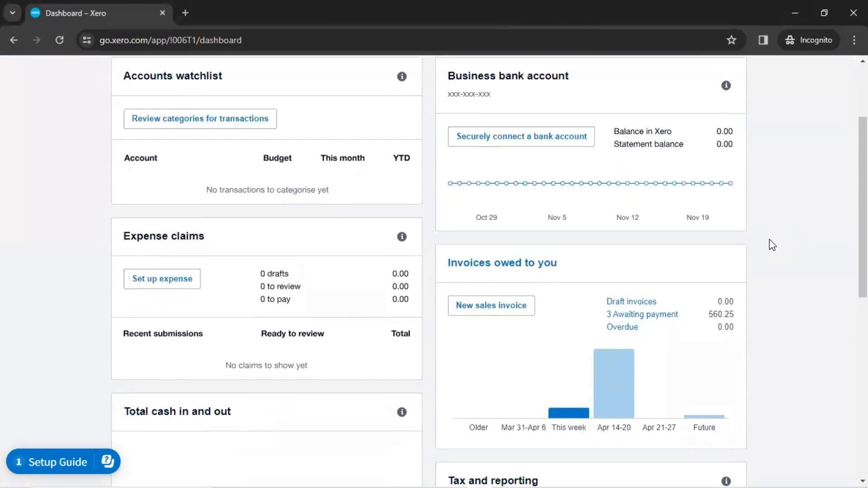This screenshot has width=868, height=488.
Task: Click the page vertical scrollbar thumb
Action: (x=862, y=207)
